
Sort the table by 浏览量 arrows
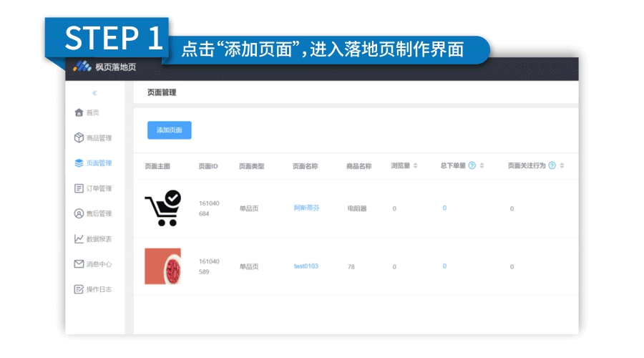[x=415, y=165]
